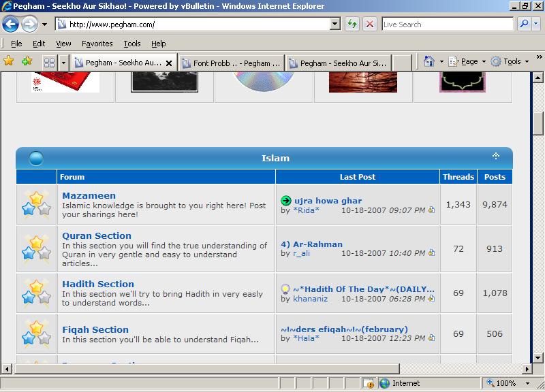The image size is (545, 392).
Task: Click the Add to Favorites icon
Action: click(x=27, y=61)
